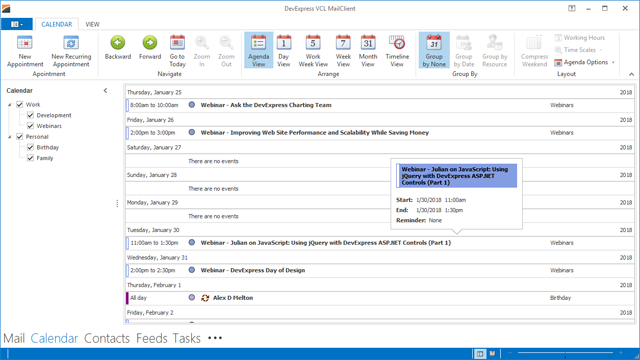Screen dimensions: 640x360
Task: Select Group by None
Action: (434, 50)
